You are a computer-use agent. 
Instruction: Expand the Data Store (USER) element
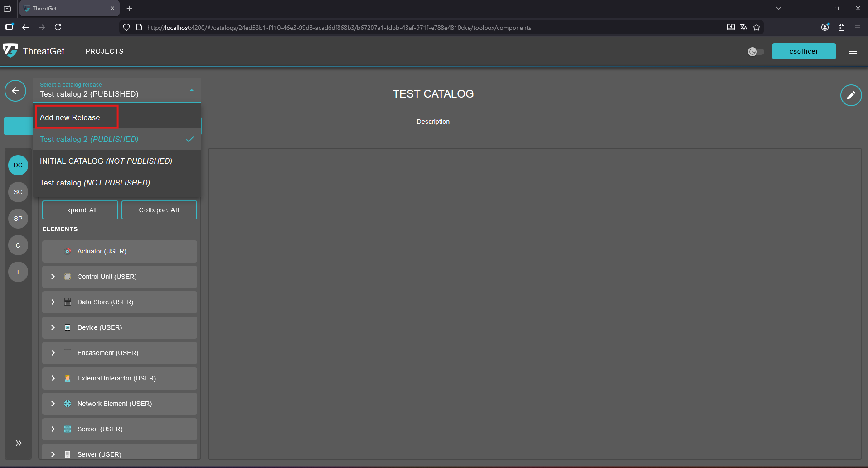click(53, 302)
